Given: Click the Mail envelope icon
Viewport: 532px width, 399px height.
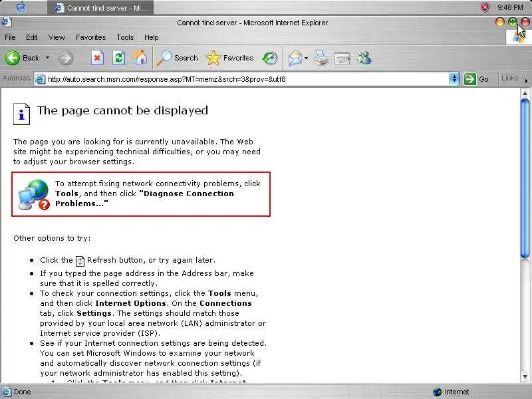Looking at the screenshot, I should 295,58.
